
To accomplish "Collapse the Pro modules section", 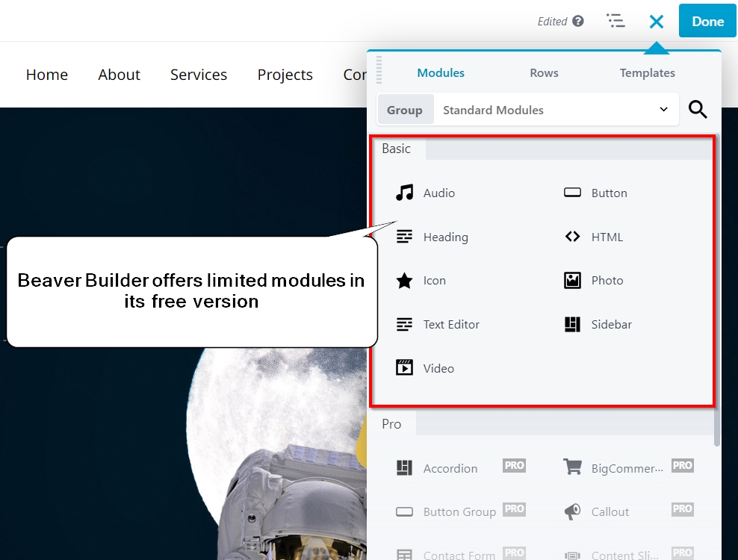I will pyautogui.click(x=391, y=423).
